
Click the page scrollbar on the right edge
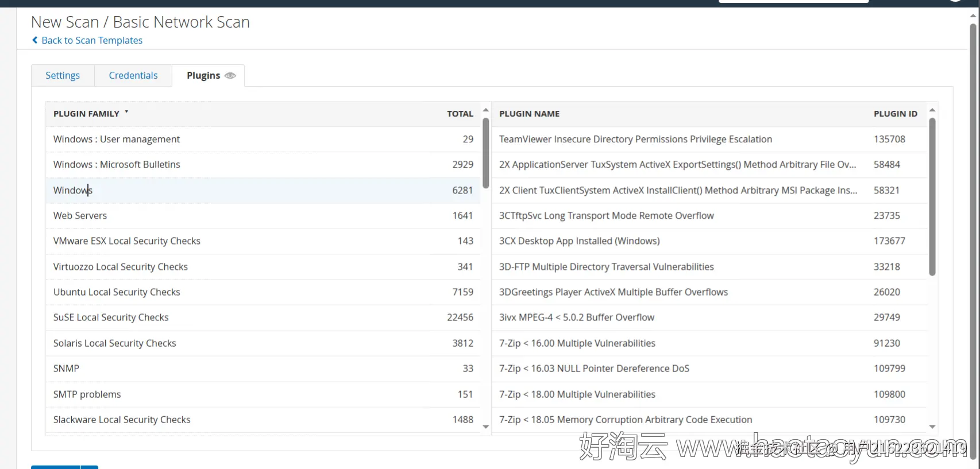pos(973,241)
